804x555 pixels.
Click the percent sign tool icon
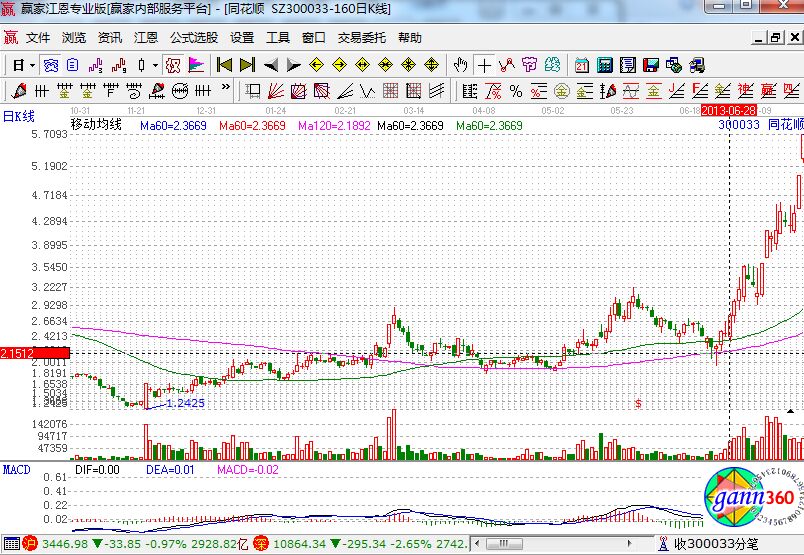[x=516, y=91]
